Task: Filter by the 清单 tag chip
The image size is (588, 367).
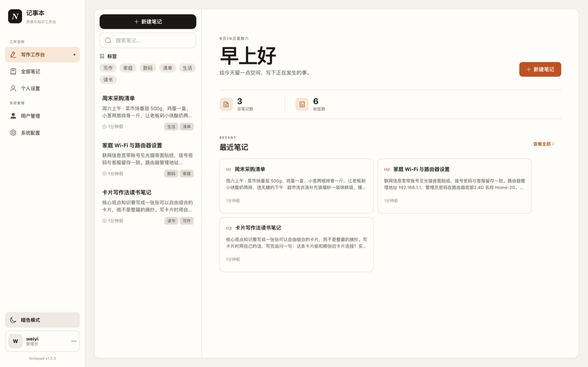Action: click(167, 68)
